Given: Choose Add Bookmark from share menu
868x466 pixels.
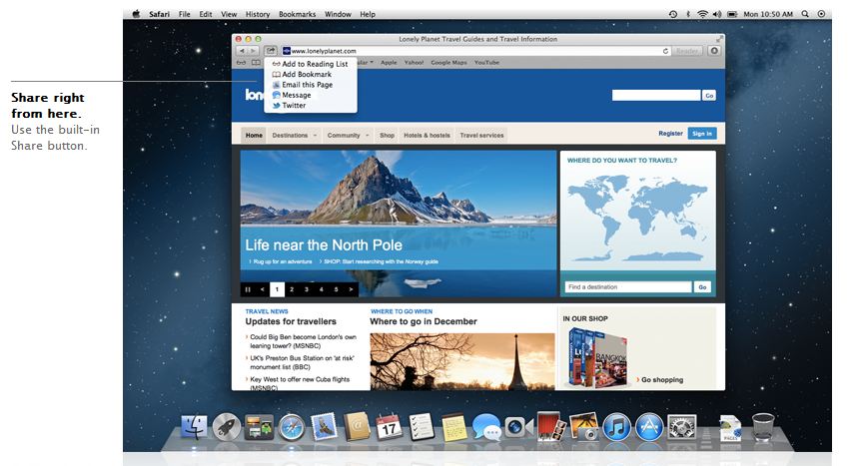Looking at the screenshot, I should (x=303, y=74).
